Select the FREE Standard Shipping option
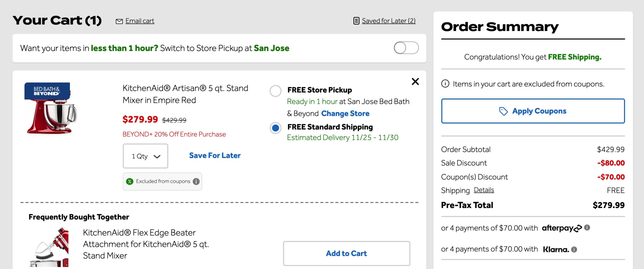 tap(276, 128)
